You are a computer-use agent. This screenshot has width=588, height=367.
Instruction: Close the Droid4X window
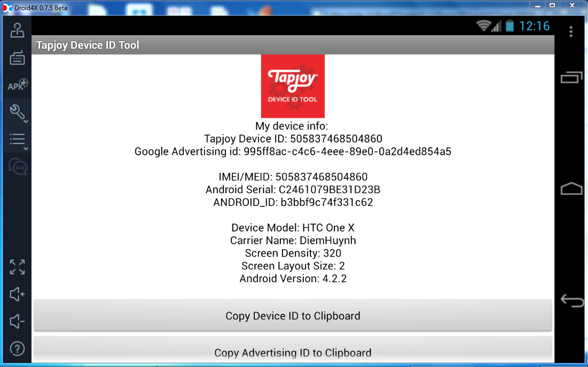pos(573,6)
